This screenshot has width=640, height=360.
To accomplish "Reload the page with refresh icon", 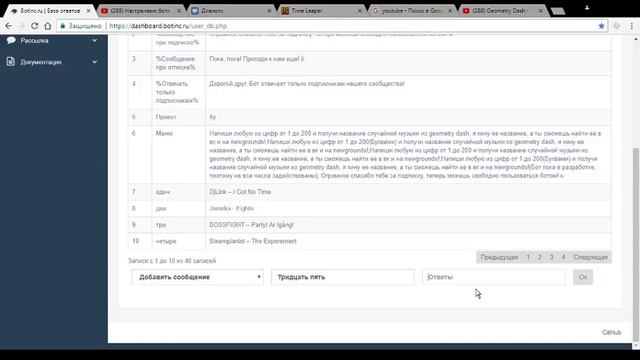I will coord(34,26).
